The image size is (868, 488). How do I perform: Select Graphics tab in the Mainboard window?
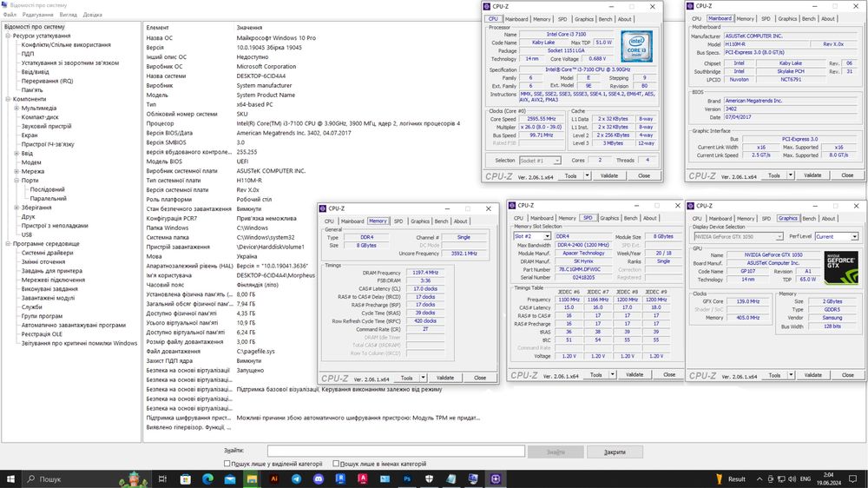[x=787, y=18]
